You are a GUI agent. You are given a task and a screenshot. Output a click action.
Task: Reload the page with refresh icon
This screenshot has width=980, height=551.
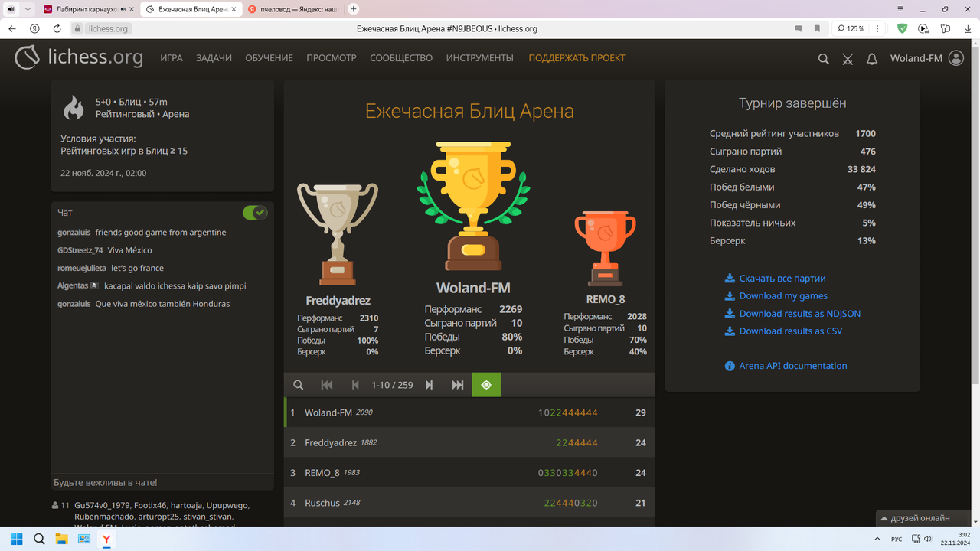57,28
